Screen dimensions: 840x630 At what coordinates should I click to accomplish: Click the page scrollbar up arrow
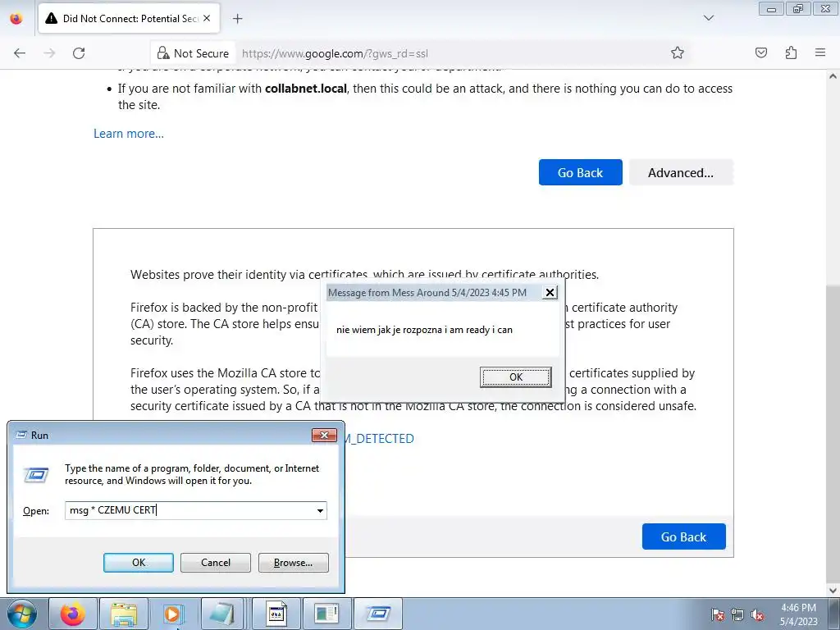[833, 76]
